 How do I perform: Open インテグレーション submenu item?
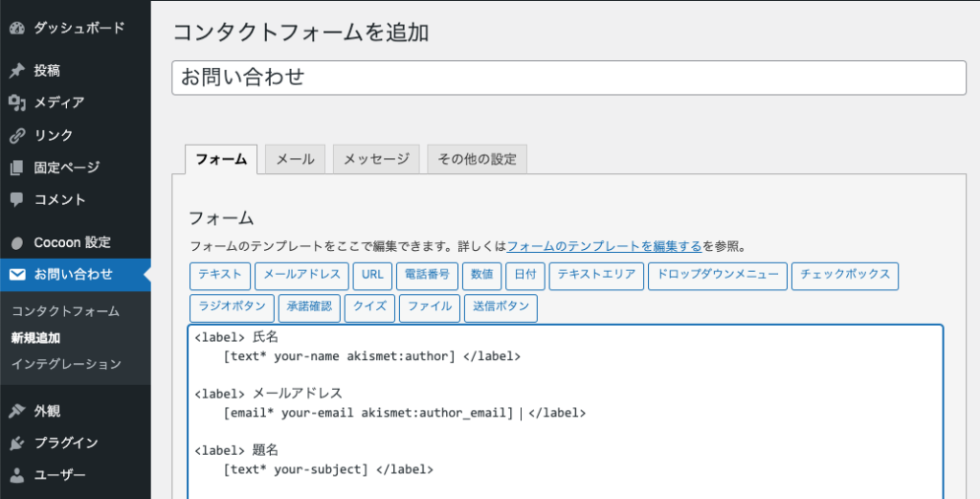coord(66,364)
